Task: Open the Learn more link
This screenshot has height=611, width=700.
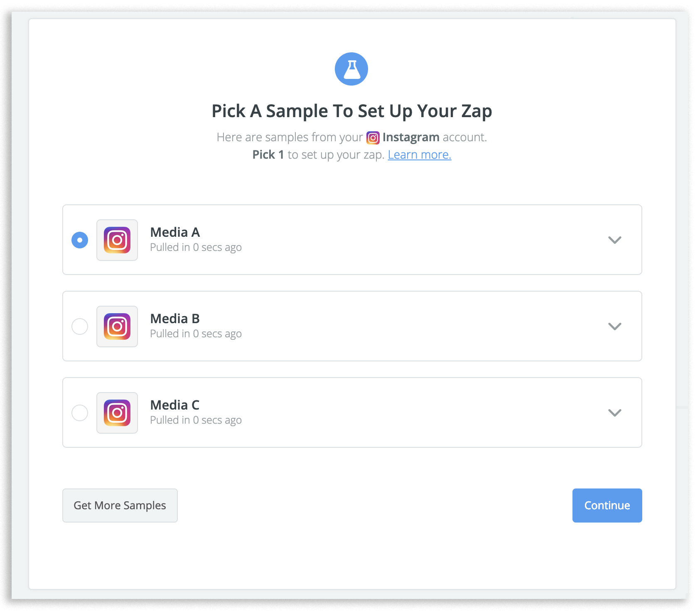Action: [419, 155]
